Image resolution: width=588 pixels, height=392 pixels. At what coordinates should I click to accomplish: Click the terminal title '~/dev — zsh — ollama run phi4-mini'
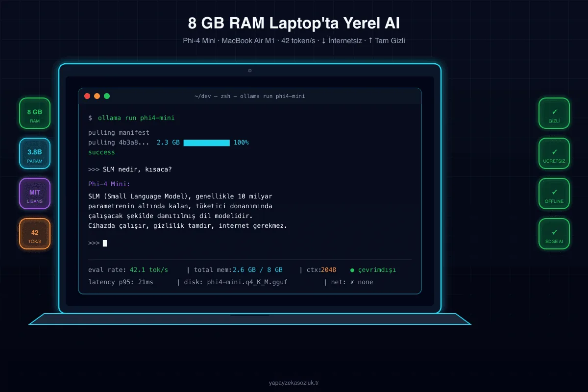(250, 96)
